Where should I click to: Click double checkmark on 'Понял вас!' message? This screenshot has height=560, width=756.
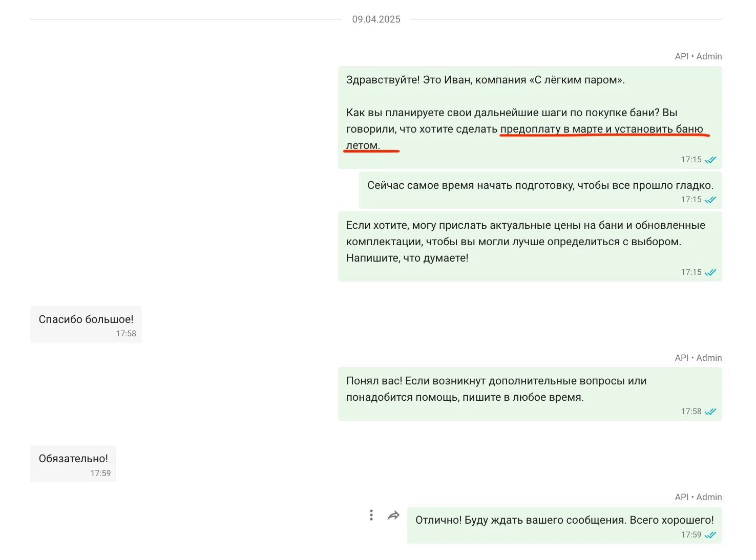click(x=710, y=412)
